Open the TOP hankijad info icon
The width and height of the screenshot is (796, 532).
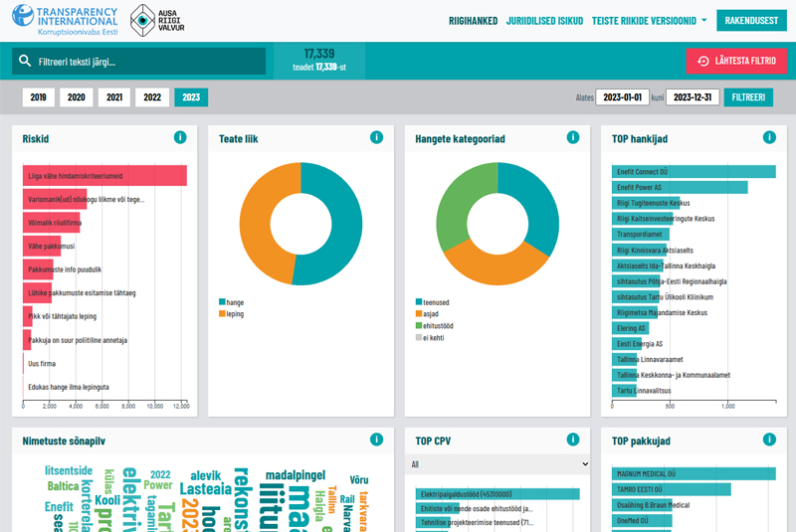[769, 137]
